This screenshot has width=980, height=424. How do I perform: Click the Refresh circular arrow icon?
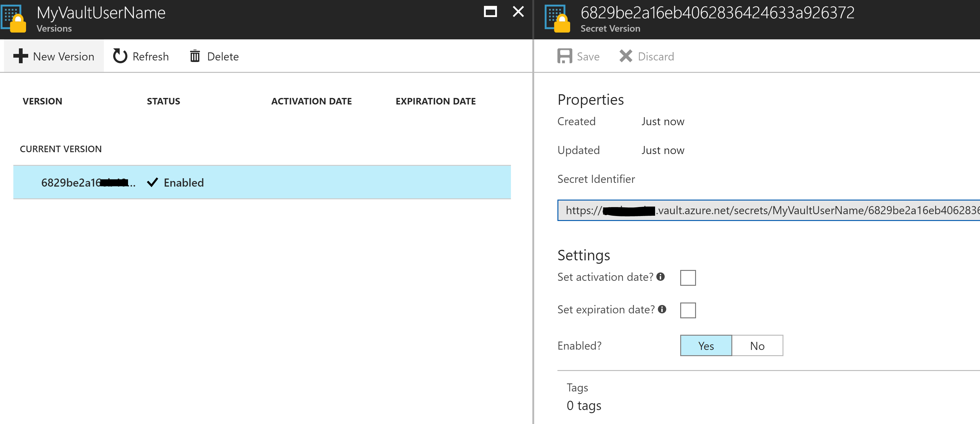pyautogui.click(x=120, y=56)
